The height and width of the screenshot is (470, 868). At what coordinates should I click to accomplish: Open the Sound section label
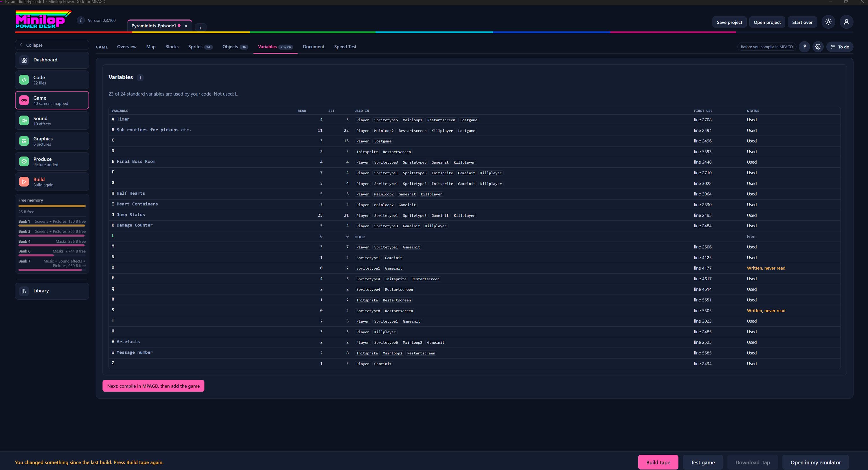pyautogui.click(x=41, y=118)
